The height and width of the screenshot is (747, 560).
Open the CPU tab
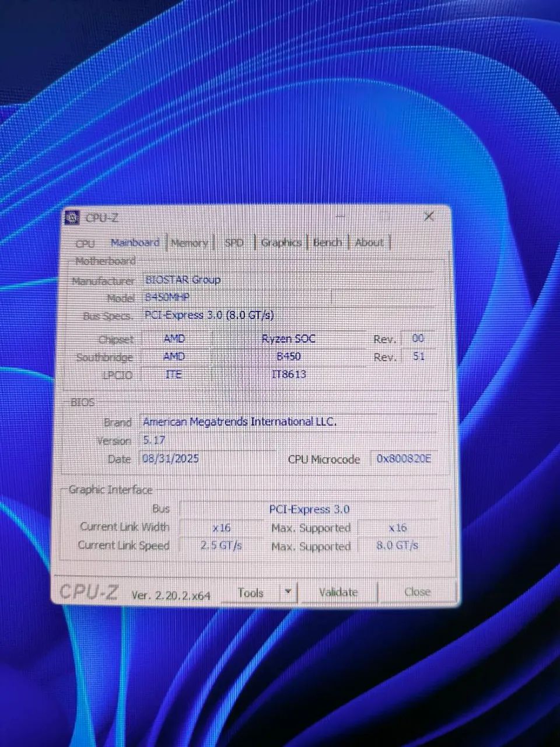click(85, 243)
